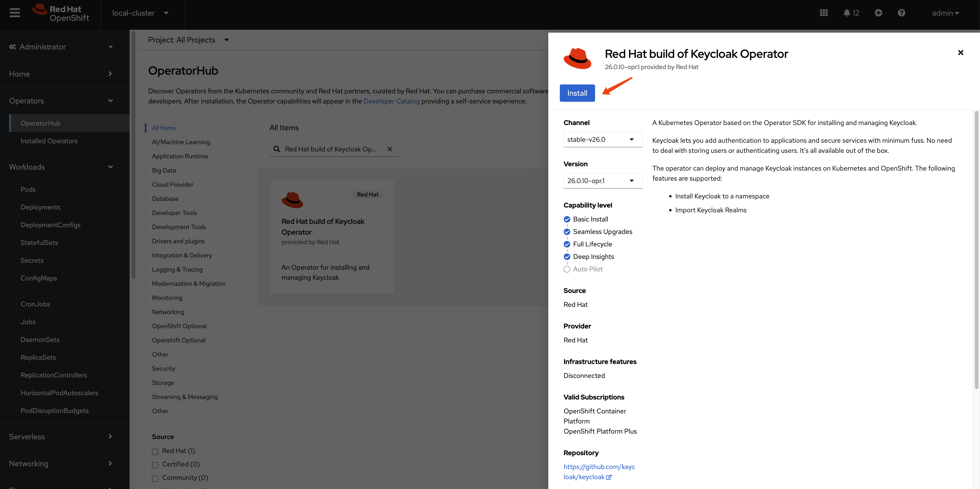Go to Installed Operators in sidebar

tap(49, 141)
